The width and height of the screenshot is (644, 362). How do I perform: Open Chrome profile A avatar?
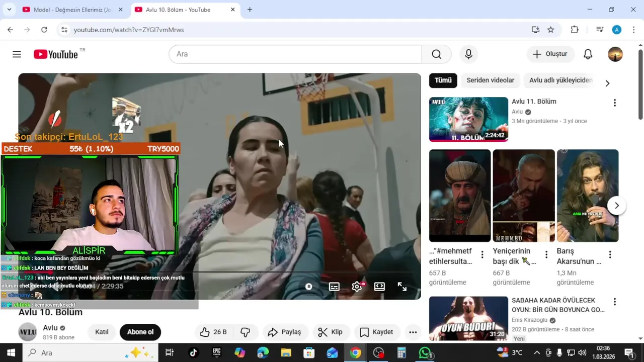[617, 30]
